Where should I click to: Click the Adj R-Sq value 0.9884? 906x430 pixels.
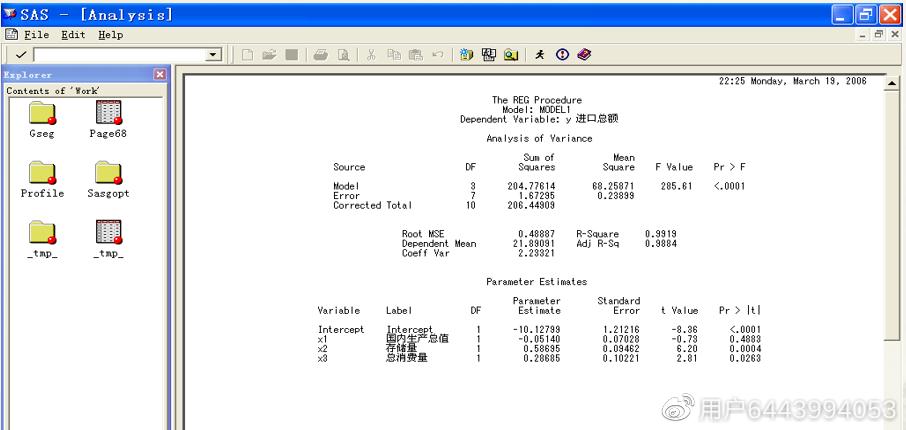660,243
